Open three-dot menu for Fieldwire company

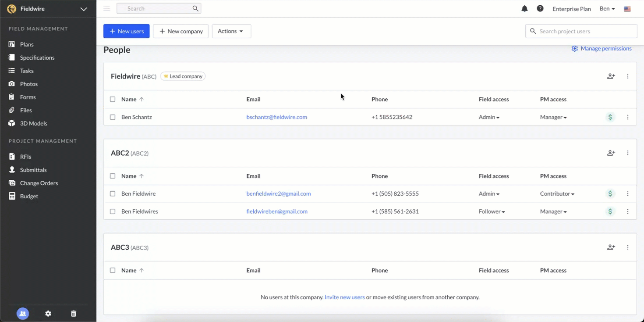(x=628, y=76)
